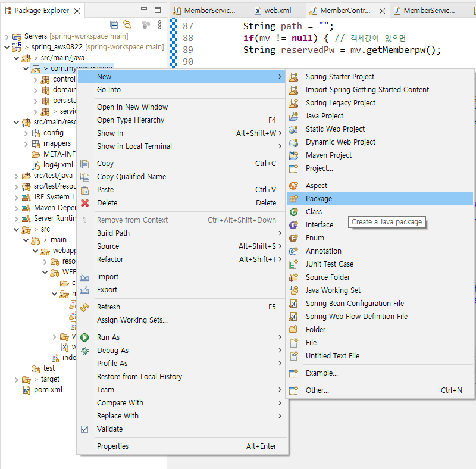Viewport: 476px width, 469px height.
Task: Select pom.xml in project tree
Action: (x=48, y=390)
